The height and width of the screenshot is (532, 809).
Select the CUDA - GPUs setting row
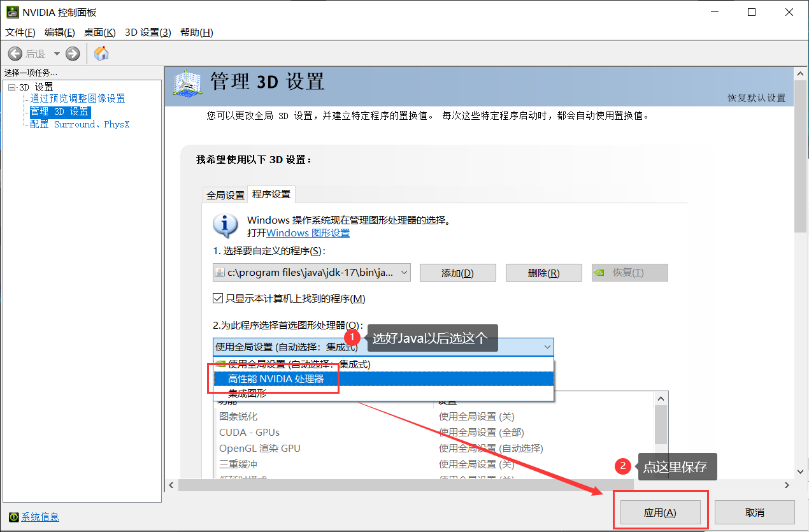pyautogui.click(x=434, y=432)
